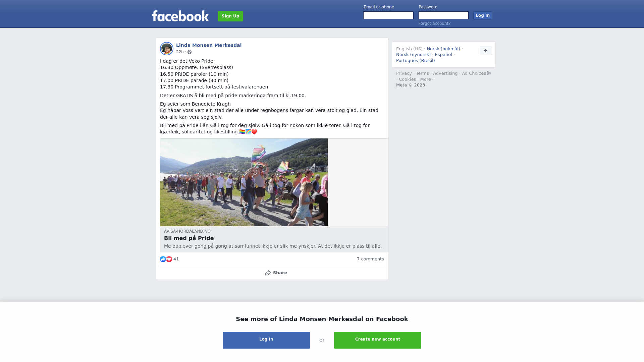This screenshot has width=644, height=362.
Task: Open the Bli med på Pride article title
Action: [189, 238]
